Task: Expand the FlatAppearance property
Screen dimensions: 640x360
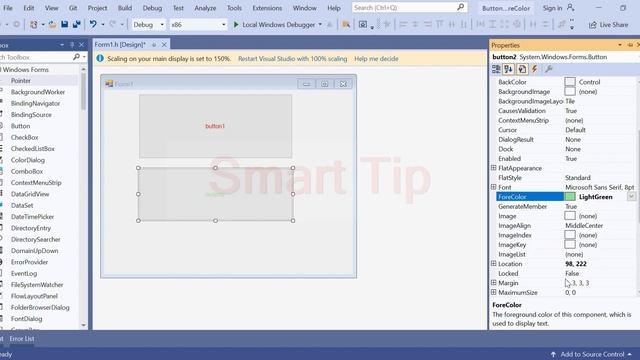Action: pyautogui.click(x=493, y=168)
